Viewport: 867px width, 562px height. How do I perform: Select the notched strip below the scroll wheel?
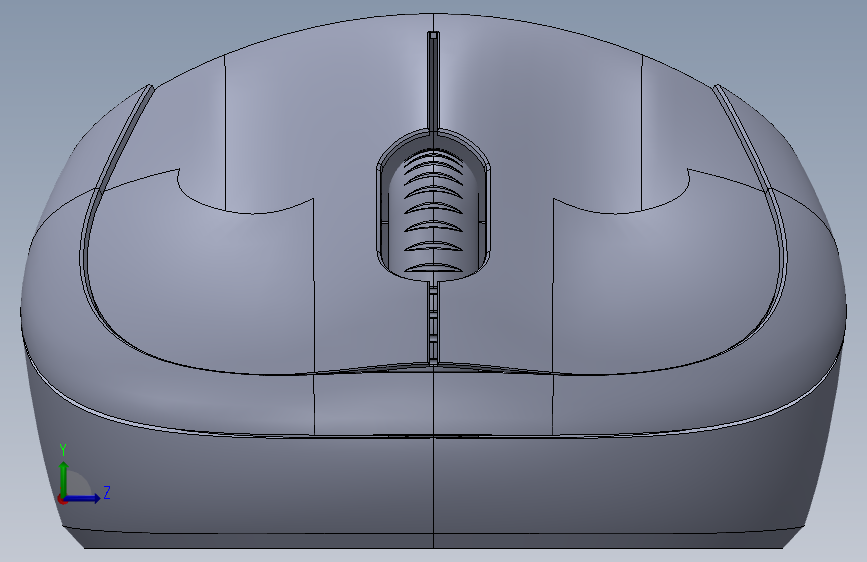(x=433, y=324)
